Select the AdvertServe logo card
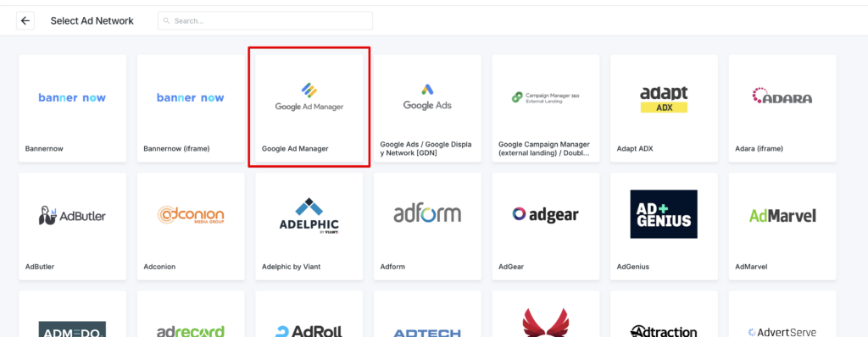The width and height of the screenshot is (868, 337). 782,314
